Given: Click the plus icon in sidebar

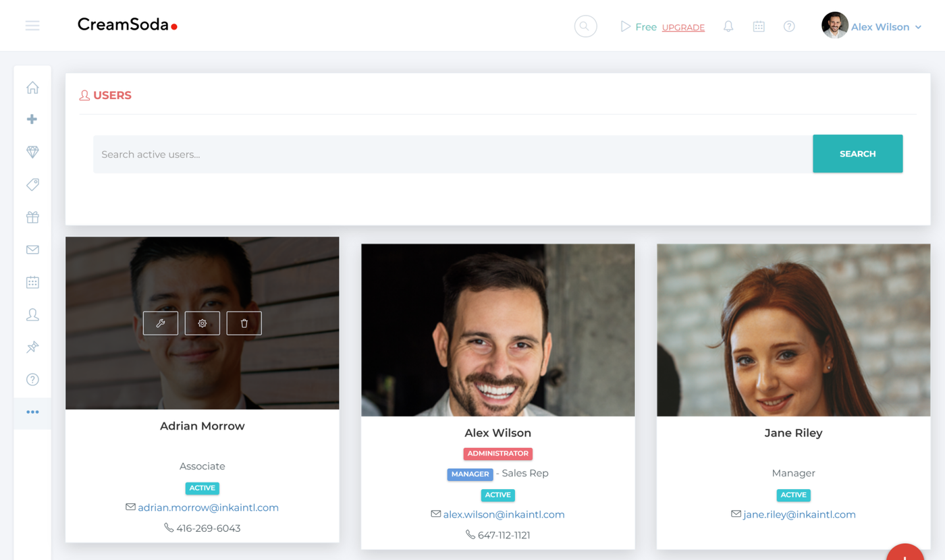Looking at the screenshot, I should coord(32,119).
